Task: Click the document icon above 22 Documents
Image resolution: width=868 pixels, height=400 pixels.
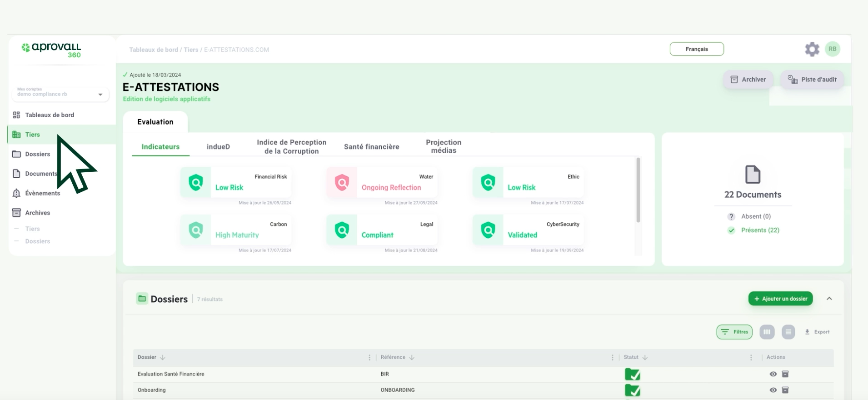Action: pyautogui.click(x=753, y=175)
